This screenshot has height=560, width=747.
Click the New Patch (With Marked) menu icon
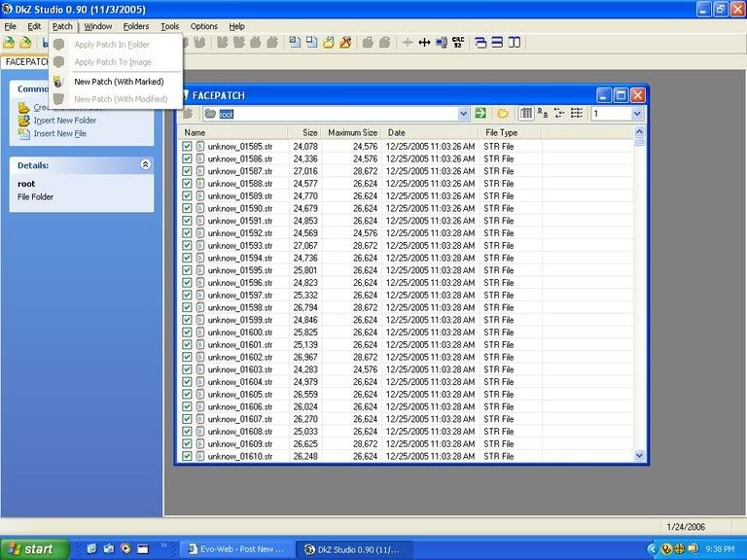pos(58,82)
